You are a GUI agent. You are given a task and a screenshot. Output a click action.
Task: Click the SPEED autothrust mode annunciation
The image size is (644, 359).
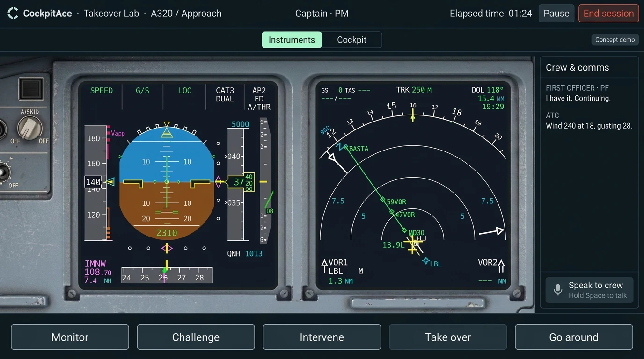pyautogui.click(x=102, y=91)
